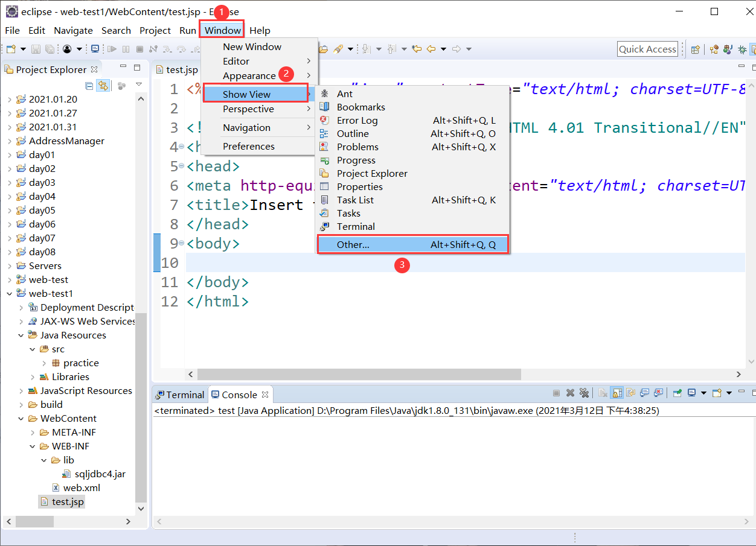Viewport: 756px width, 546px height.
Task: Click the Debug perspective icon
Action: (x=742, y=49)
